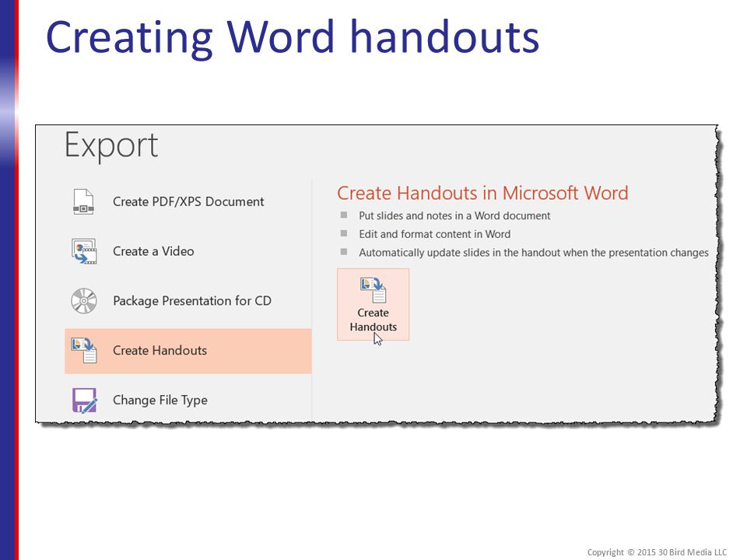Click the 'Creating Word handouts' slide title
This screenshot has height=560, width=747.
pyautogui.click(x=293, y=38)
